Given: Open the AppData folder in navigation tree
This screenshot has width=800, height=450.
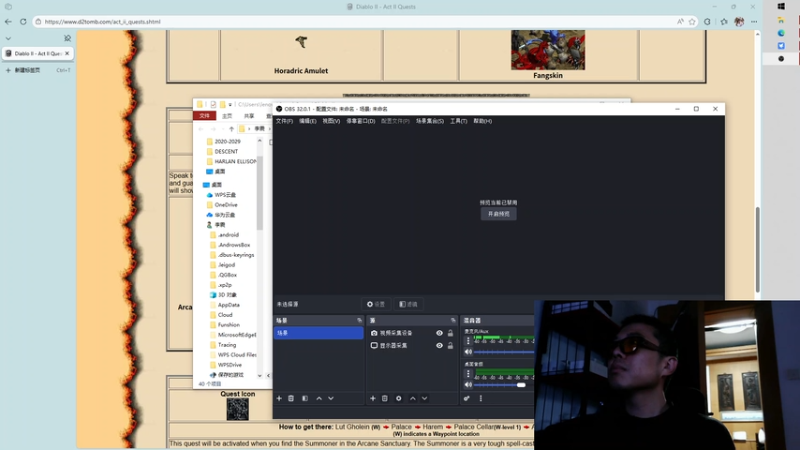Looking at the screenshot, I should tap(224, 305).
